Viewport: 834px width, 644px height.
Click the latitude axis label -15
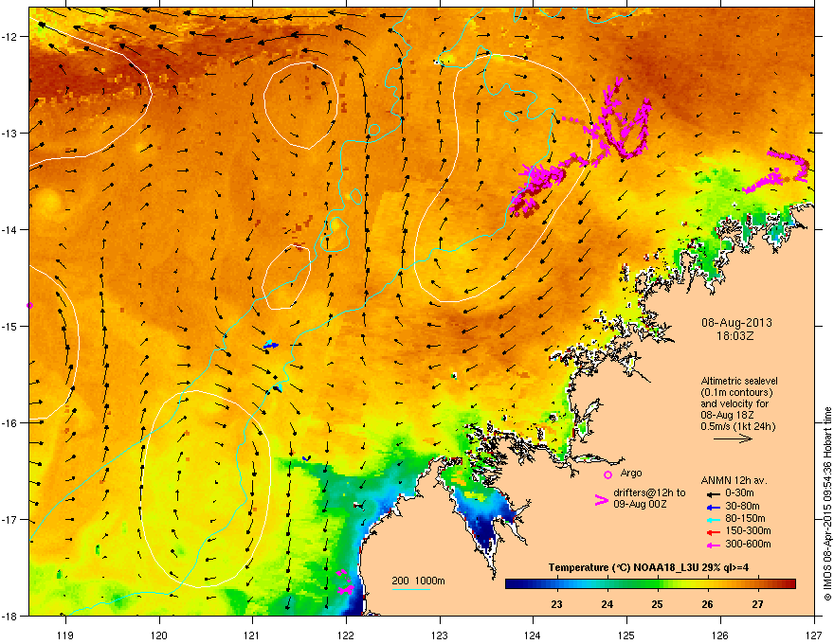[9, 326]
